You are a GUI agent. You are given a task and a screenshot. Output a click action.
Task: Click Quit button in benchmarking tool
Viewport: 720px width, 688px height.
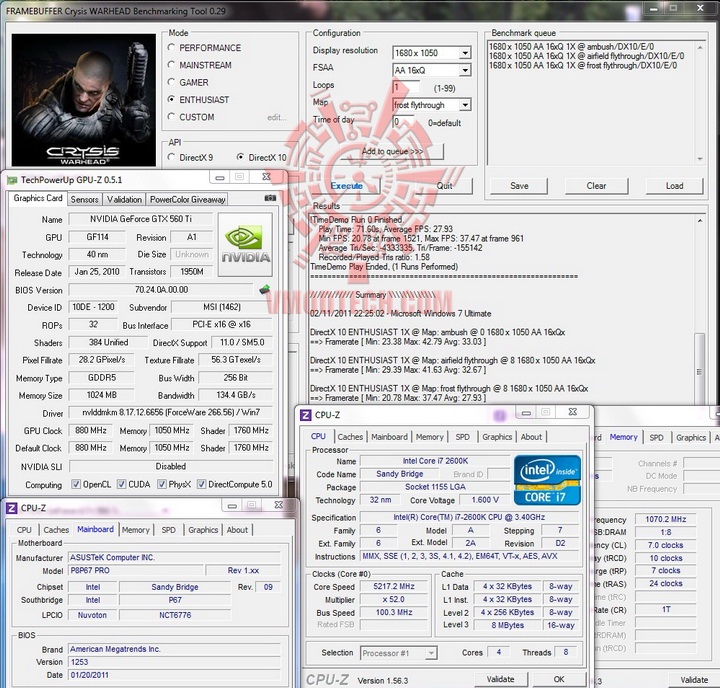click(x=444, y=186)
